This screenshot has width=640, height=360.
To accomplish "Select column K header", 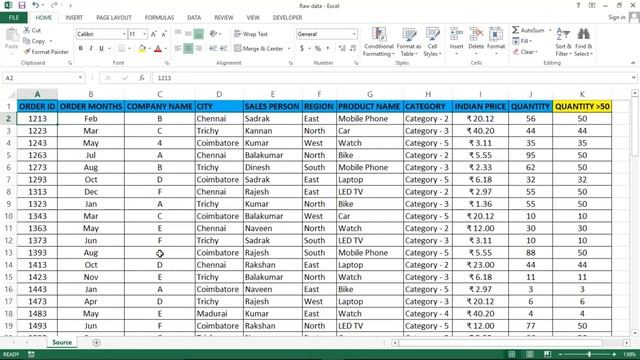I will point(582,94).
